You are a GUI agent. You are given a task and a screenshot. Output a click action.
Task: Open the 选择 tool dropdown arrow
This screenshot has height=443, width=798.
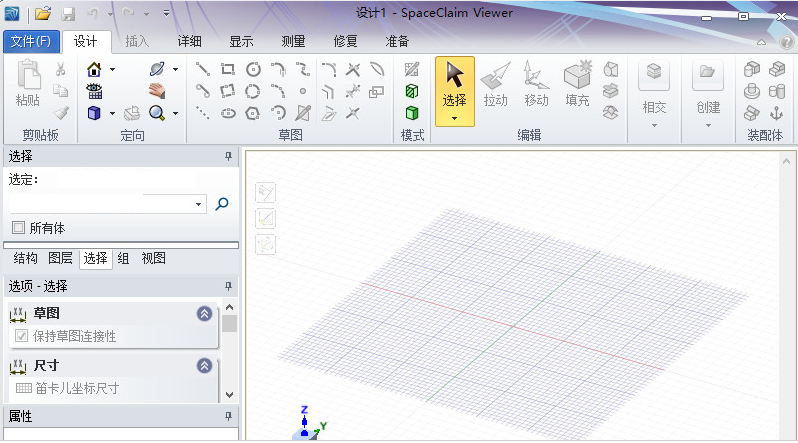coord(454,119)
